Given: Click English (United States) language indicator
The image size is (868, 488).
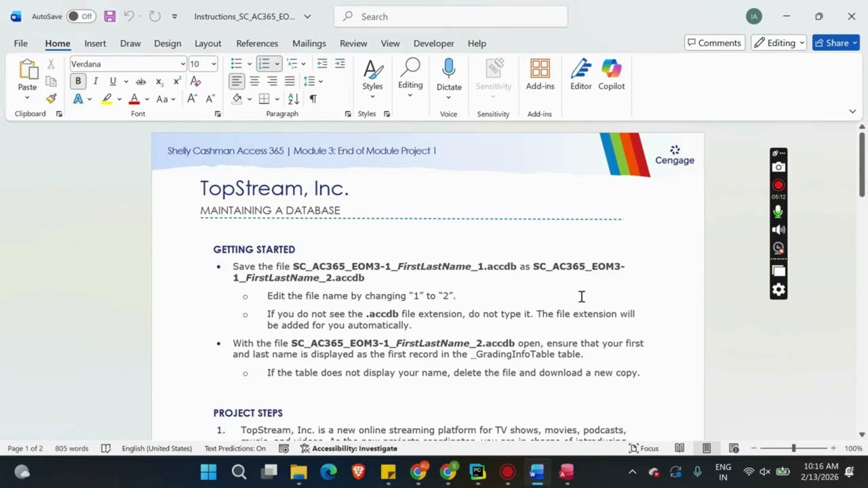Looking at the screenshot, I should [x=157, y=449].
